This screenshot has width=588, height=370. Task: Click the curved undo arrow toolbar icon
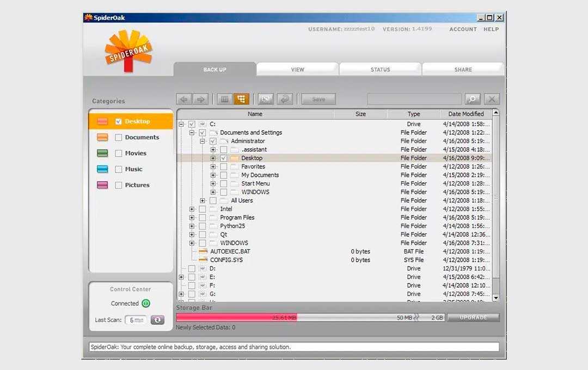coord(285,99)
